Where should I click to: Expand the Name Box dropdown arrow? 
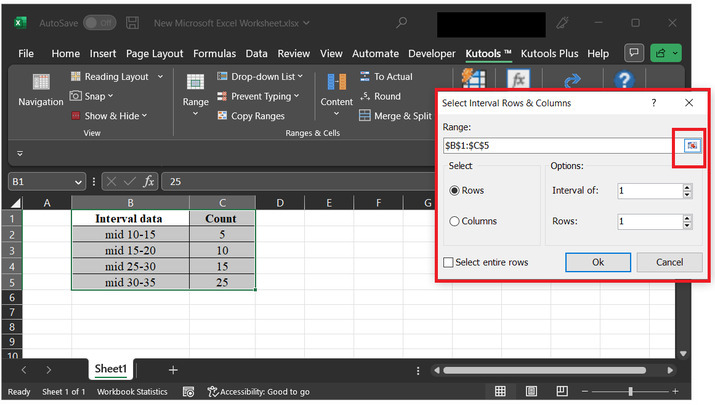78,182
